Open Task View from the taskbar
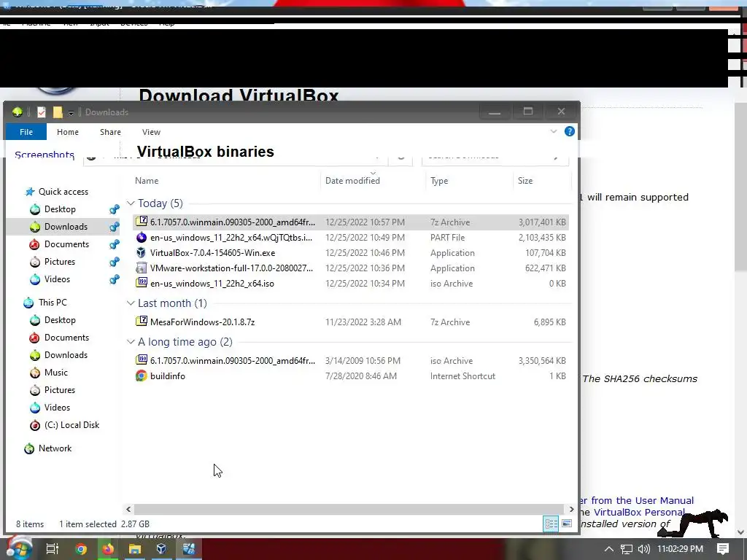This screenshot has height=560, width=747. click(x=52, y=549)
